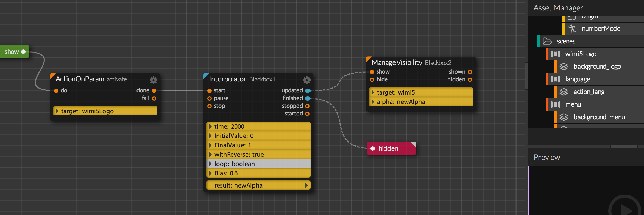Image resolution: width=644 pixels, height=215 pixels.
Task: Click the scenes folder icon
Action: 547,41
